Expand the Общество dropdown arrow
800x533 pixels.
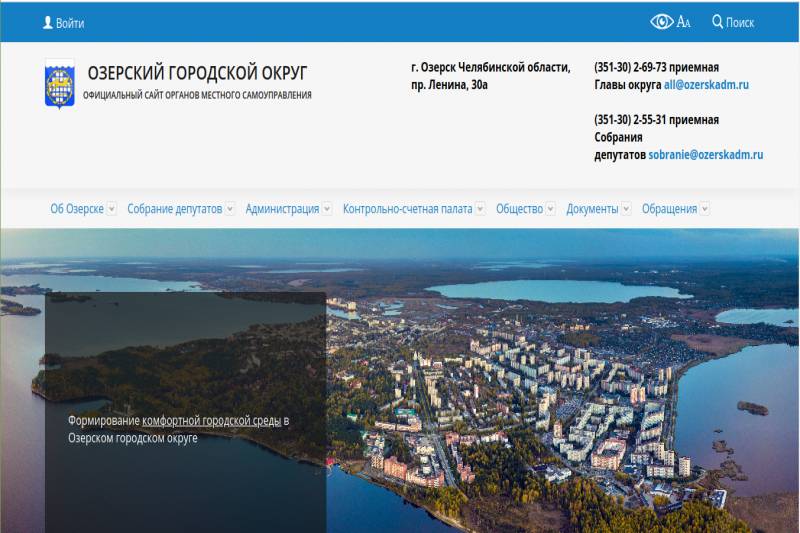pyautogui.click(x=551, y=209)
